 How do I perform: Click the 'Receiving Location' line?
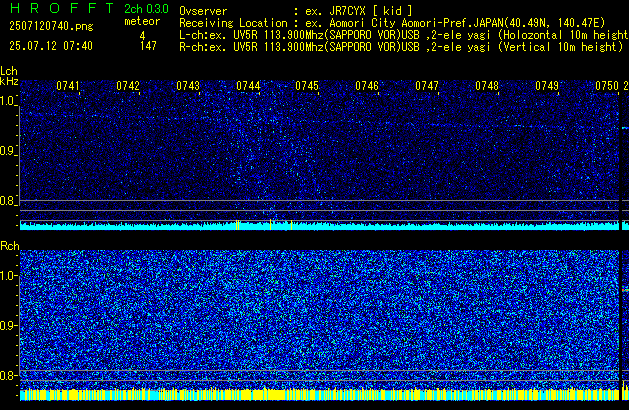coord(392,23)
